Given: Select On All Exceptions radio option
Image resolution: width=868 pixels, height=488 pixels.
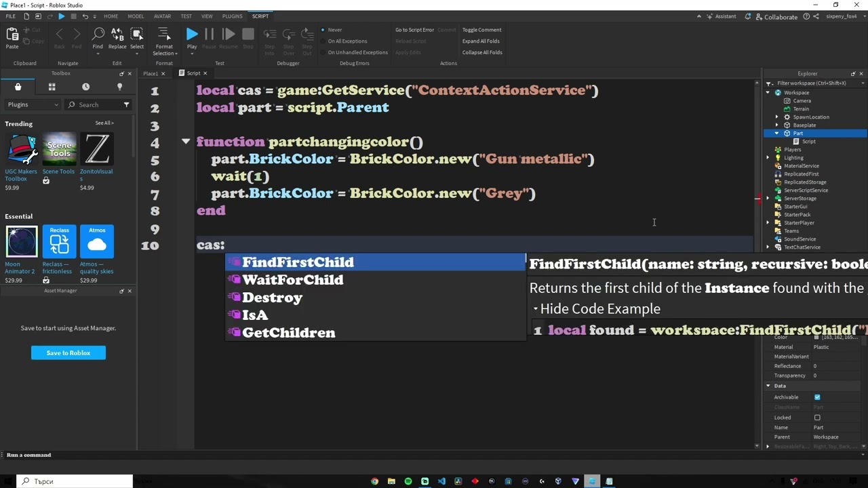Looking at the screenshot, I should pos(323,41).
